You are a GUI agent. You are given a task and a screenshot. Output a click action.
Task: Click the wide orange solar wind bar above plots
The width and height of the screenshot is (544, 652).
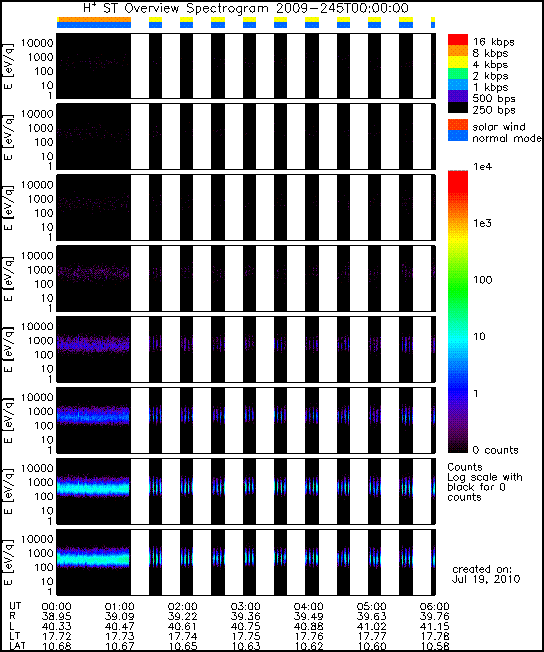coord(94,20)
